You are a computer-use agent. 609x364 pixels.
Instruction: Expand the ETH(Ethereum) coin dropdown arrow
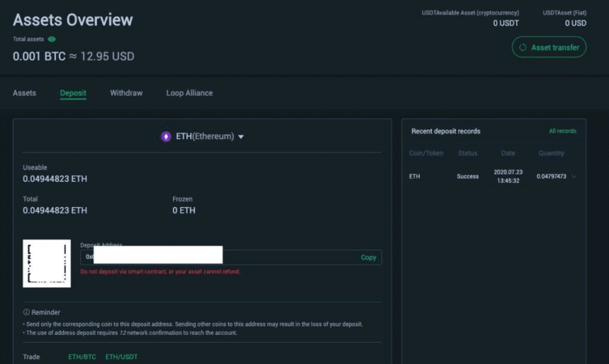pyautogui.click(x=241, y=137)
